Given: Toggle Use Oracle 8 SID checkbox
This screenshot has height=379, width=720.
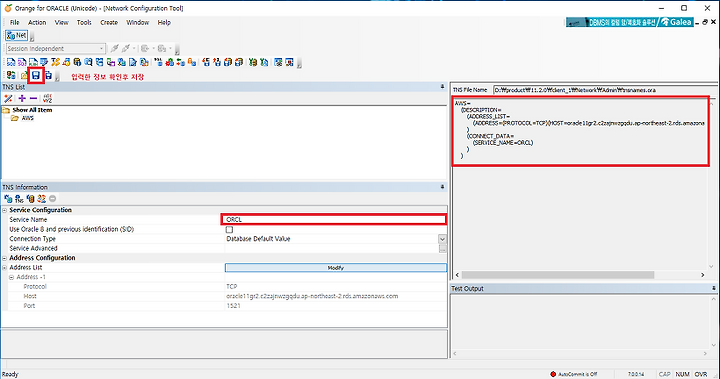Looking at the screenshot, I should point(229,229).
